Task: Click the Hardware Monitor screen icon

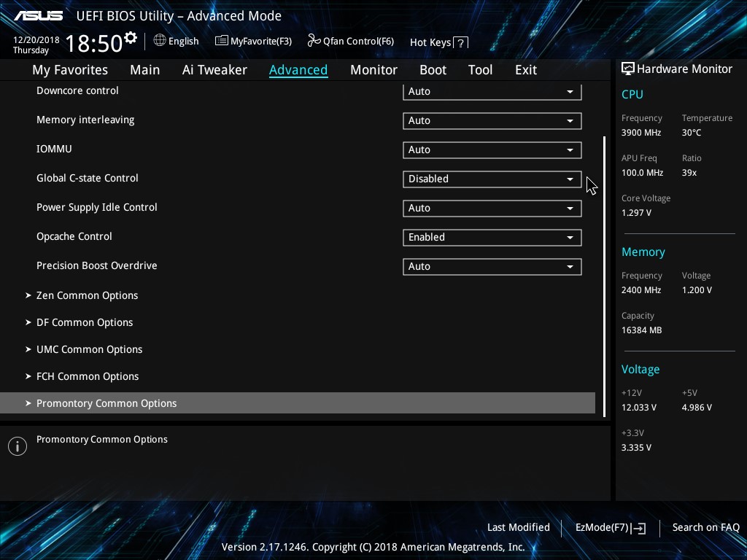Action: [x=628, y=69]
